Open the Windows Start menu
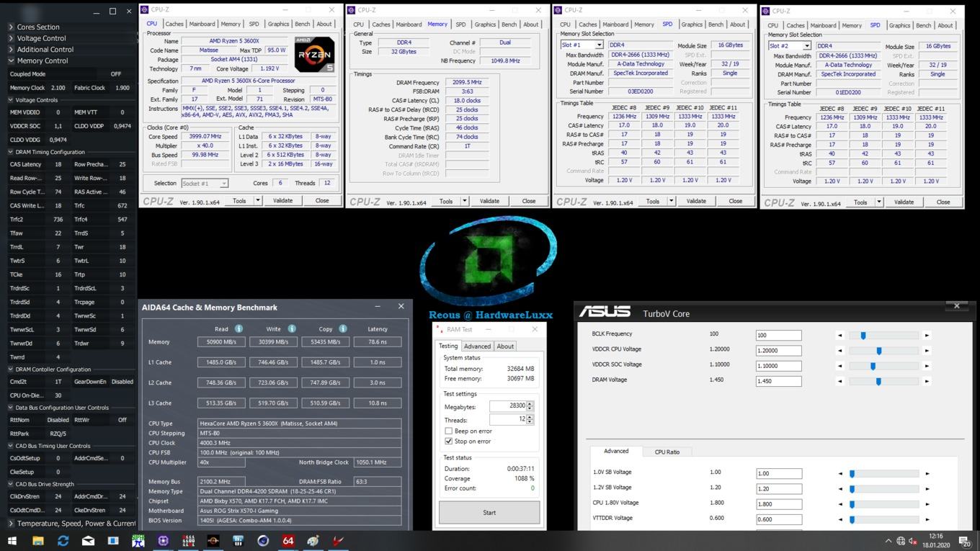Screen dimensions: 980x551 click(x=12, y=541)
